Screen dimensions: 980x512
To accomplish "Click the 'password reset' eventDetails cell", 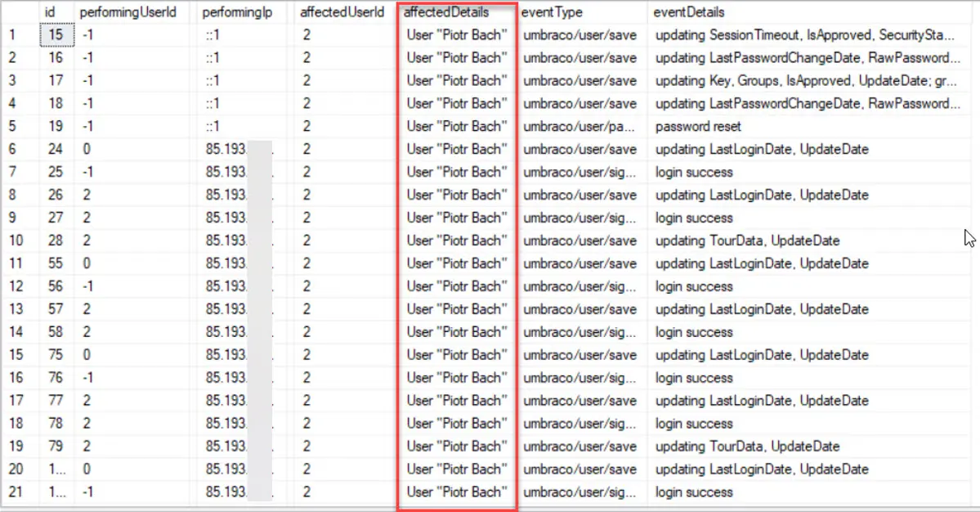I will (698, 127).
